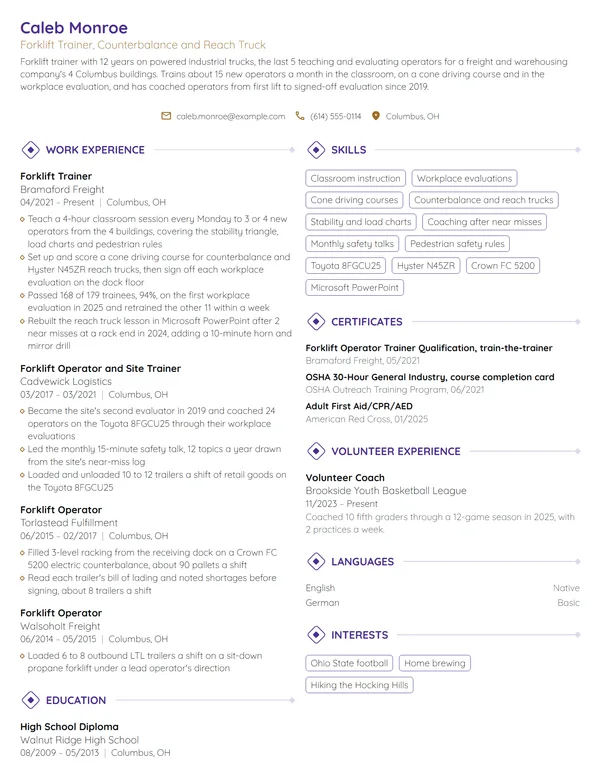Screen dimensions: 600x776
Task: Click the diamond icon beside Languages
Action: 316,562
